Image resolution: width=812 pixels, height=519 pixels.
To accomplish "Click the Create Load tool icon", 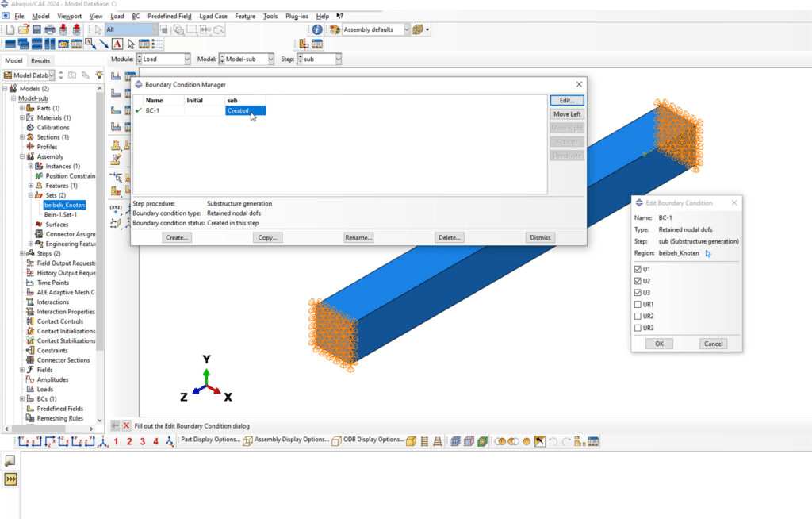I will (116, 76).
